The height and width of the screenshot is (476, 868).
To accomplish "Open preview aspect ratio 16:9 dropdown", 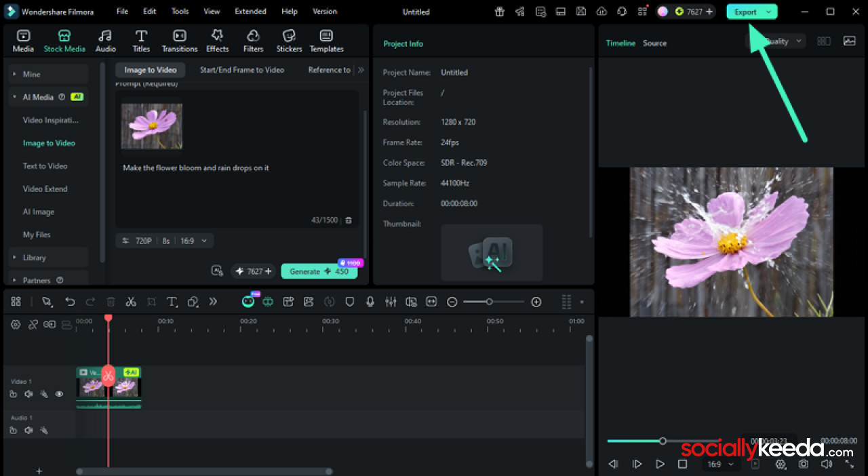I will 720,464.
